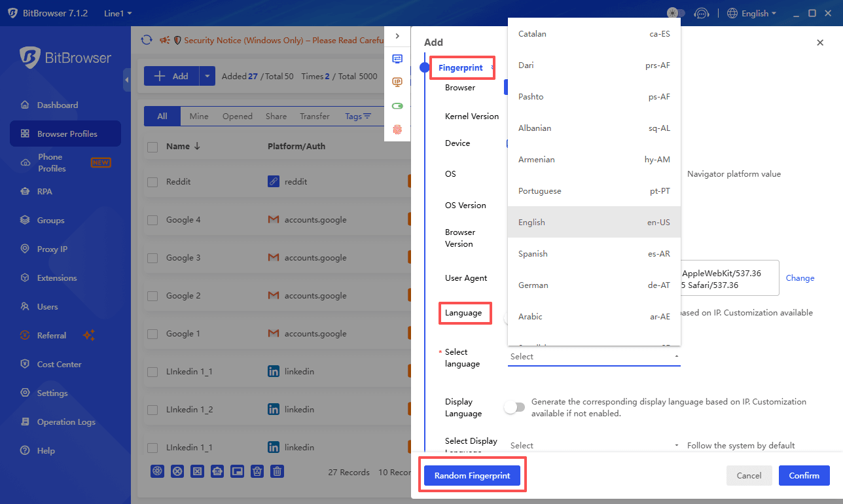Select Portuguese pt-PT from language list
The height and width of the screenshot is (504, 843).
pos(594,191)
